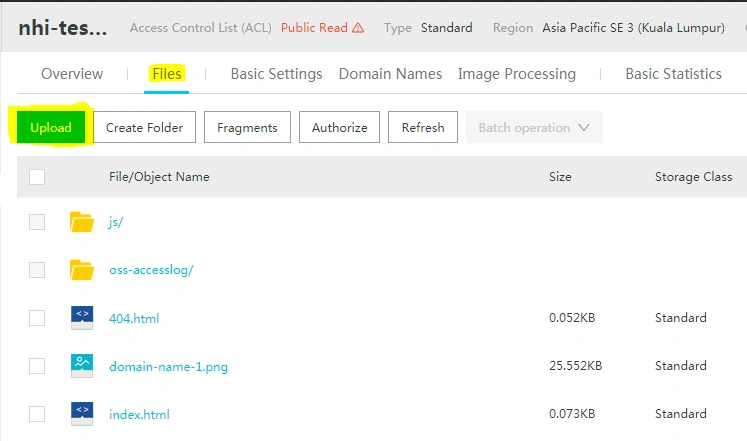Click Standard storage class of domain-name-1.png
The image size is (747, 441).
pos(680,366)
